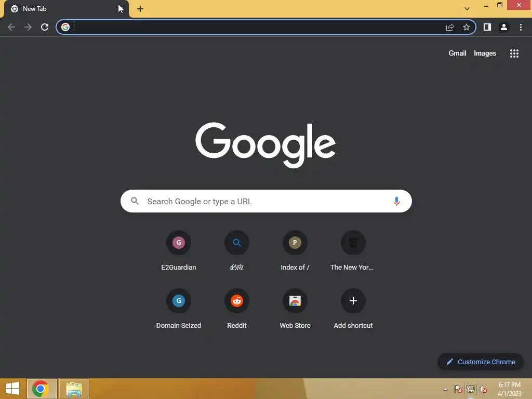
Task: Click the Chrome taskbar icon
Action: point(41,389)
